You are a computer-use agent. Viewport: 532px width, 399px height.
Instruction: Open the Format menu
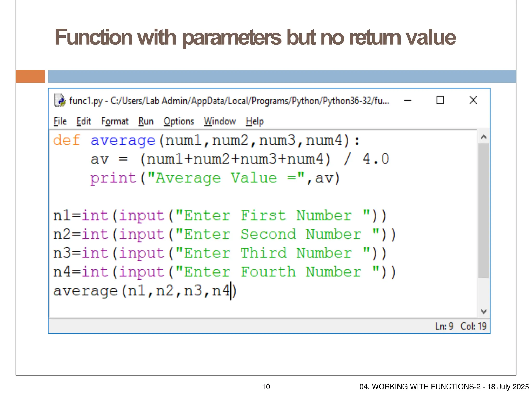point(115,121)
